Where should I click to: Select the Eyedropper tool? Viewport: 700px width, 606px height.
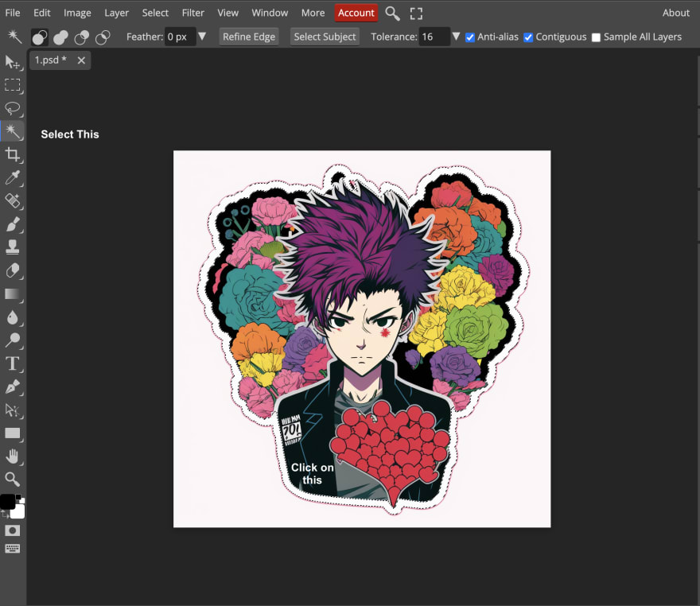pos(13,177)
